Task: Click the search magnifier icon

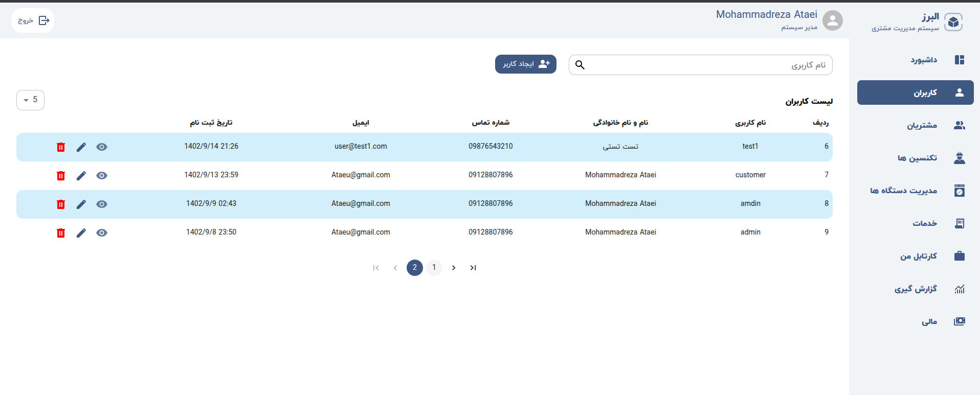Action: pyautogui.click(x=580, y=65)
